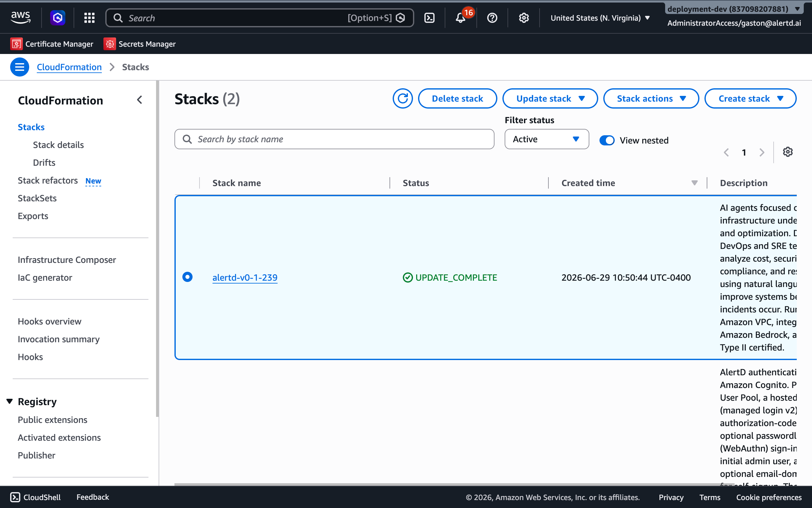This screenshot has height=508, width=812.
Task: Click the AWS logo home icon
Action: [21, 17]
